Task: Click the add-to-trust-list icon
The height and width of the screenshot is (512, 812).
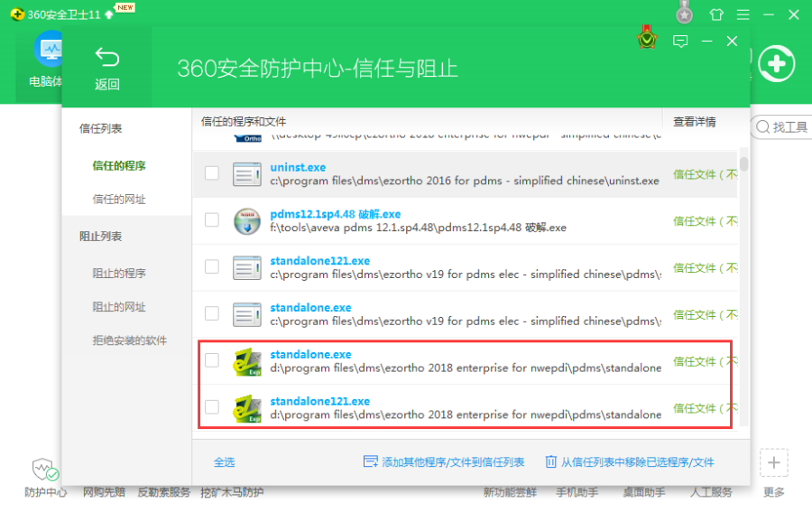Action: click(370, 461)
